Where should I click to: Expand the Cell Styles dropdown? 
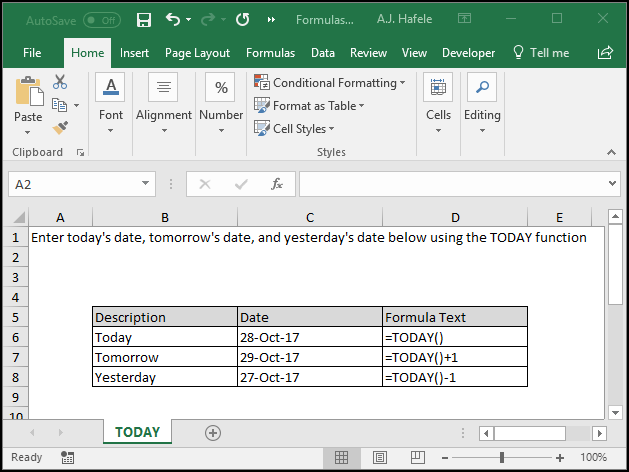click(x=294, y=129)
